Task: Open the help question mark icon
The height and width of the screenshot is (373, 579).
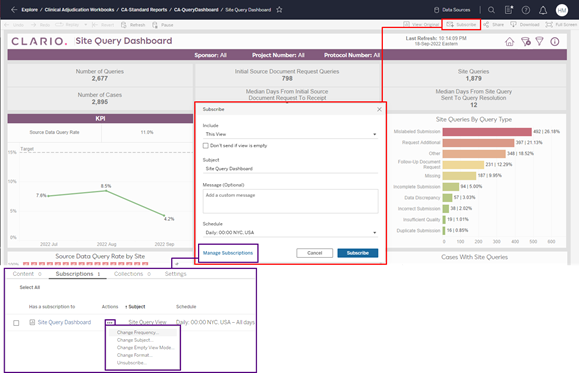Action: click(x=525, y=10)
